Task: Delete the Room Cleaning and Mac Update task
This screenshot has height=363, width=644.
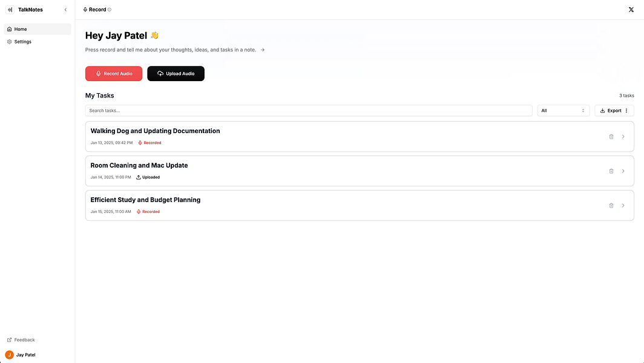Action: [611, 171]
